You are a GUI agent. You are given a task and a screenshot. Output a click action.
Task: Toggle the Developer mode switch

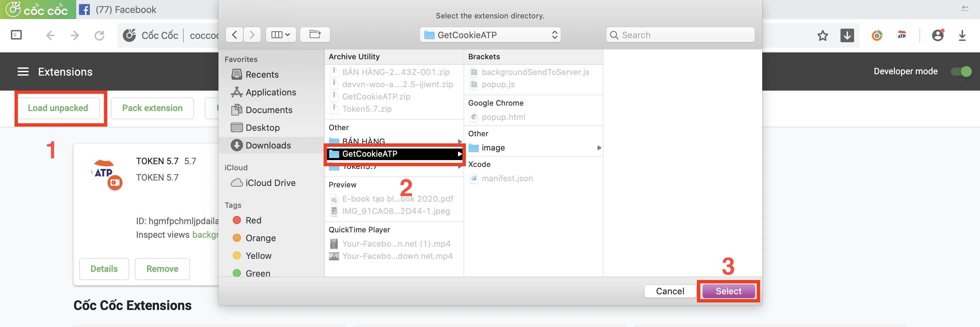point(961,72)
